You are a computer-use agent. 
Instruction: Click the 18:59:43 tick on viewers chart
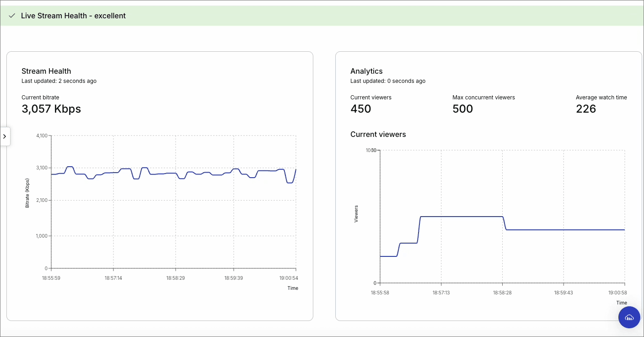[563, 293]
